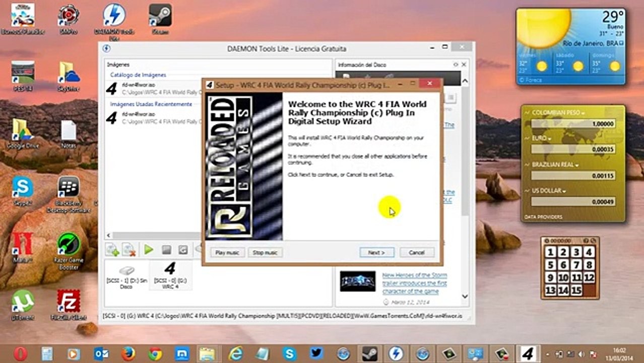Click tile 1 in the puzzle gadget

point(551,252)
